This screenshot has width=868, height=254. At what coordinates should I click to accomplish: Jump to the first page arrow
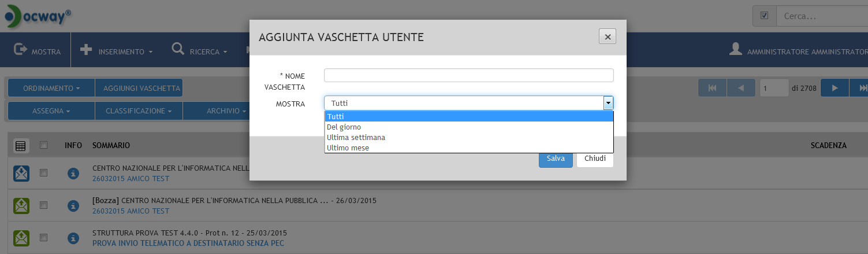(x=713, y=88)
